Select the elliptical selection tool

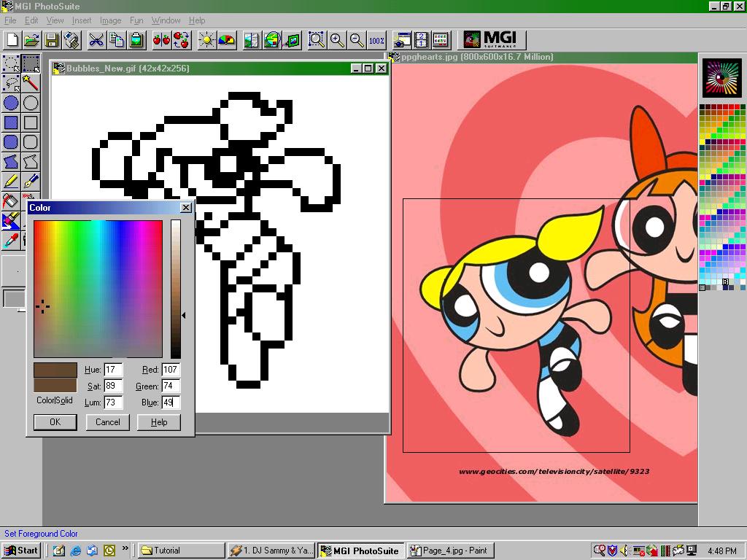(x=11, y=63)
